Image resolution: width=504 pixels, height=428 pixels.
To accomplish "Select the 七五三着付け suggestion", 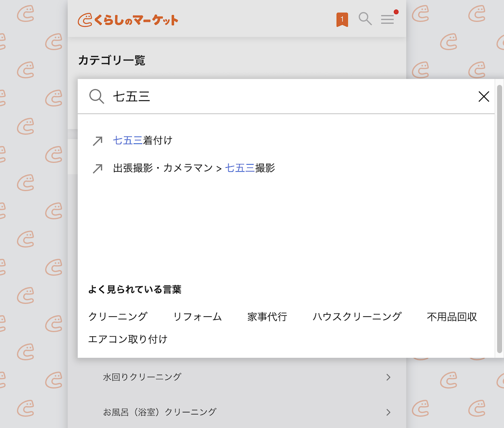I will (143, 140).
